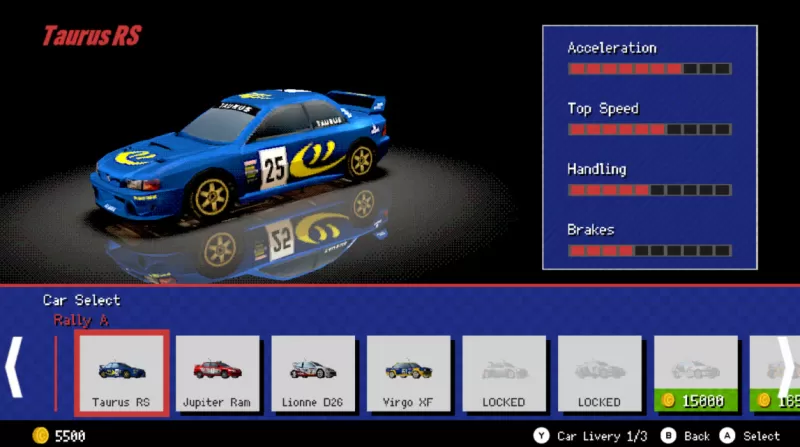800x447 pixels.
Task: Click the Y button icon for Car Livery
Action: click(x=541, y=436)
